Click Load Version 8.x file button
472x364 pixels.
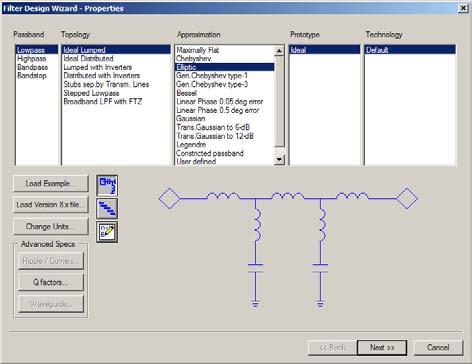coord(51,205)
